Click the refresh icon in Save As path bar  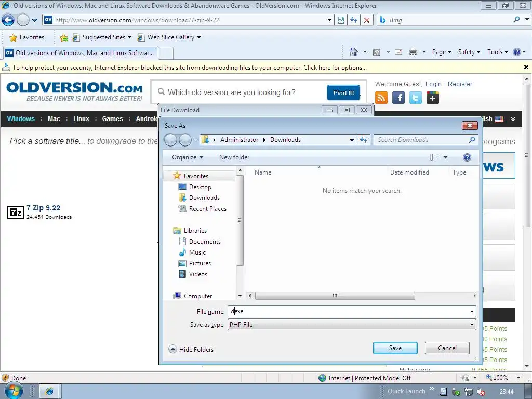pos(364,140)
